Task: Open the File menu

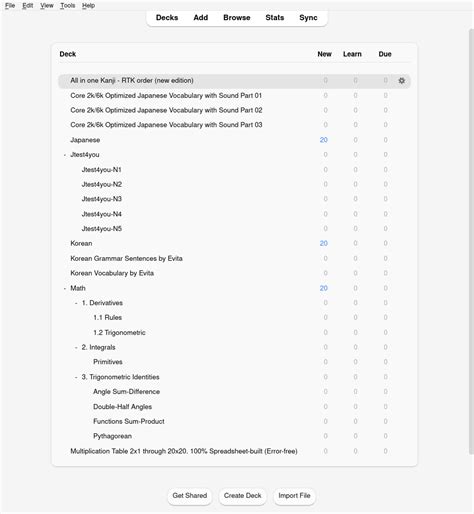Action: coord(10,5)
